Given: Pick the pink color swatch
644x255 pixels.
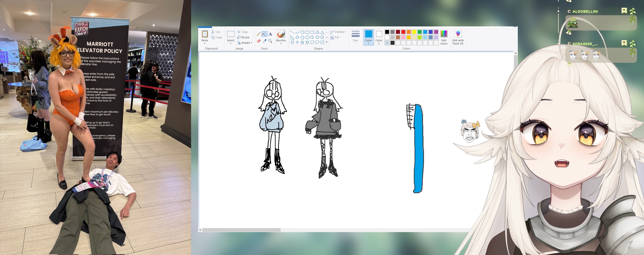Looking at the screenshot, I should (x=403, y=37).
